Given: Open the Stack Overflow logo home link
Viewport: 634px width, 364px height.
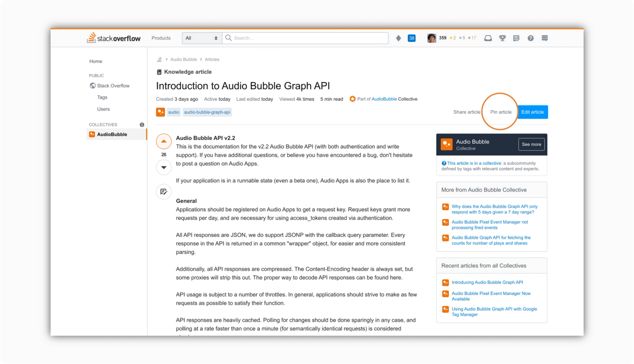Looking at the screenshot, I should pos(113,38).
